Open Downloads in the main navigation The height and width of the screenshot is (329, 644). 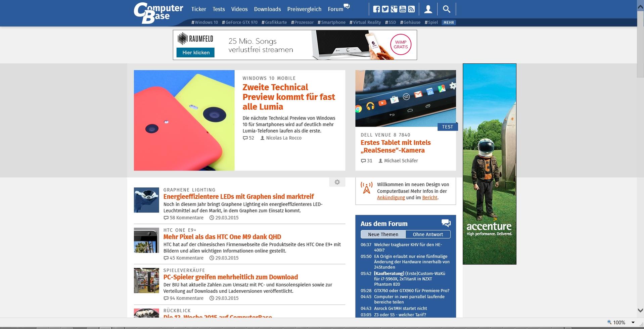[x=267, y=9]
